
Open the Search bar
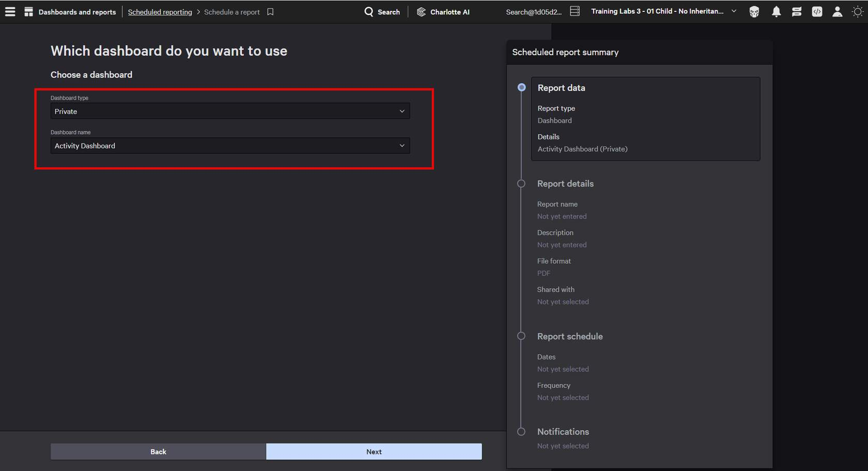382,11
